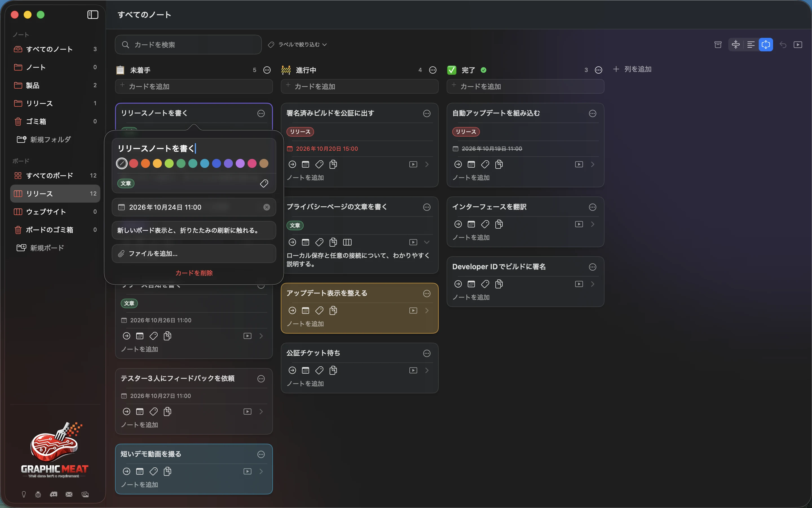Click label tag icon on 公証チケット待ち card

(x=319, y=370)
